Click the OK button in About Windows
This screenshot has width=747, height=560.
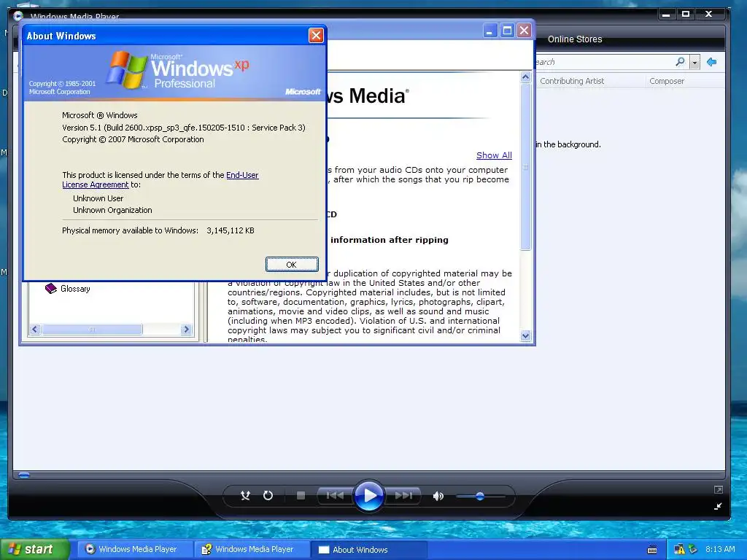[x=292, y=264]
